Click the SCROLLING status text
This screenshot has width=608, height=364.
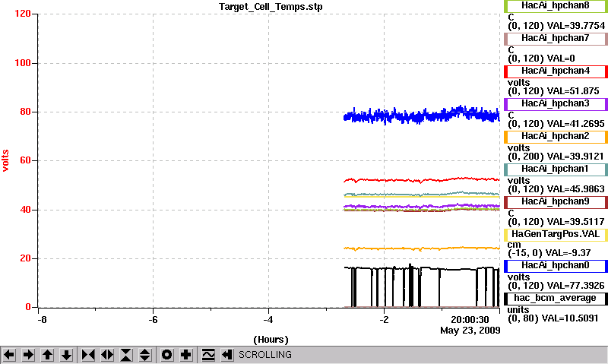(x=265, y=355)
